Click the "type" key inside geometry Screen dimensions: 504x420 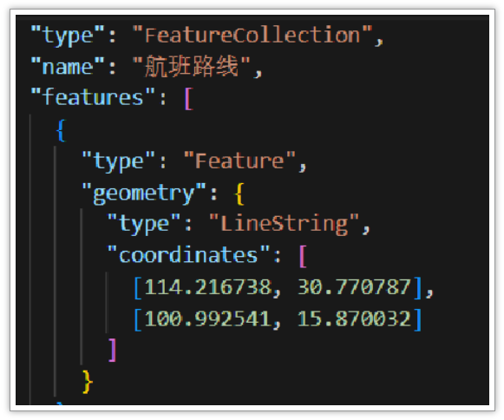(x=144, y=224)
